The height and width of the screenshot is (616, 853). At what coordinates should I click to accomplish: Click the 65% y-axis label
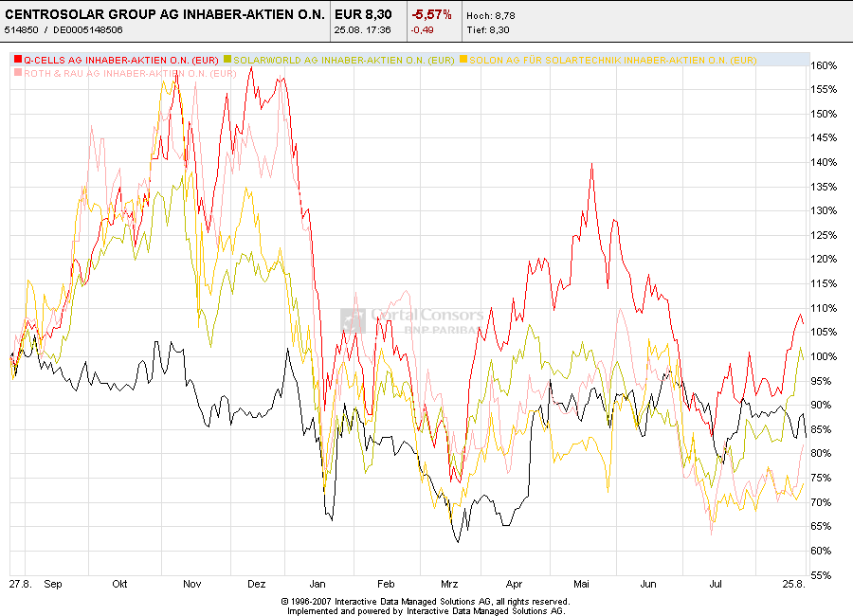click(821, 526)
